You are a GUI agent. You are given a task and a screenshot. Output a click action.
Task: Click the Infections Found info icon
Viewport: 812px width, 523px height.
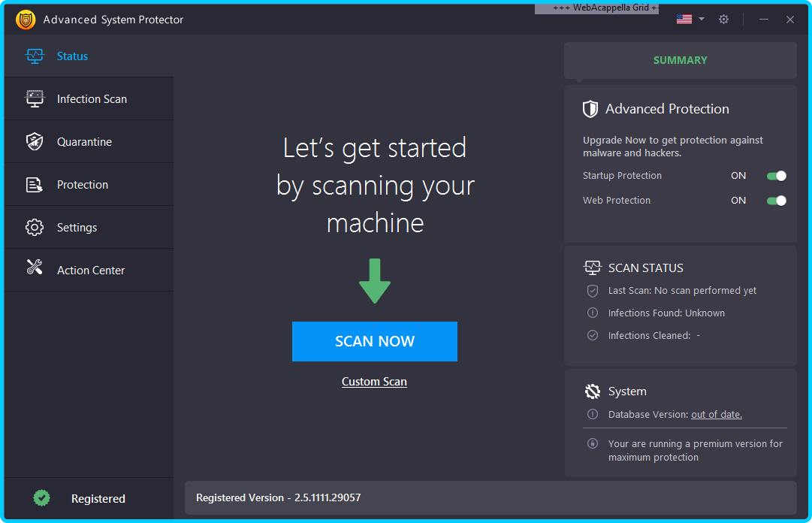(x=593, y=313)
